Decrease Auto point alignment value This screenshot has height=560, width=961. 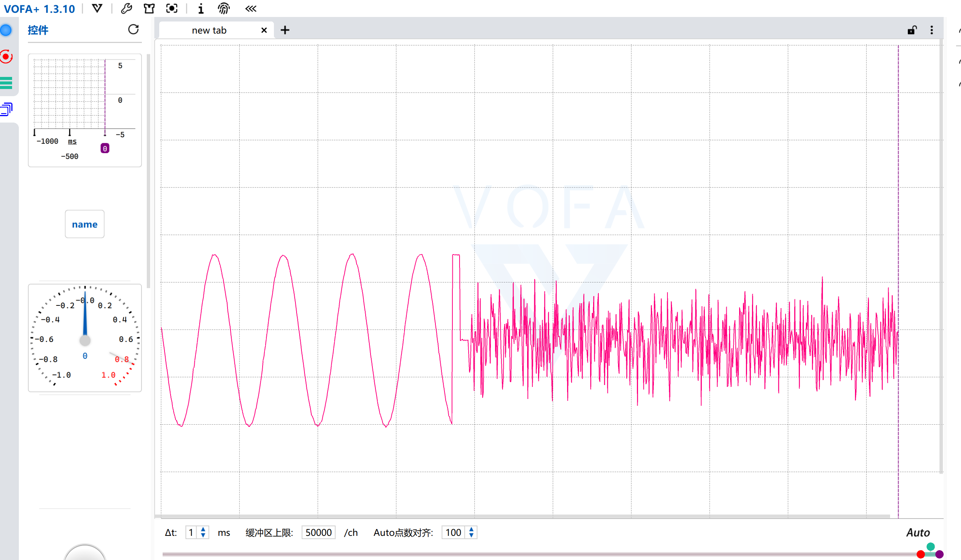pyautogui.click(x=471, y=535)
